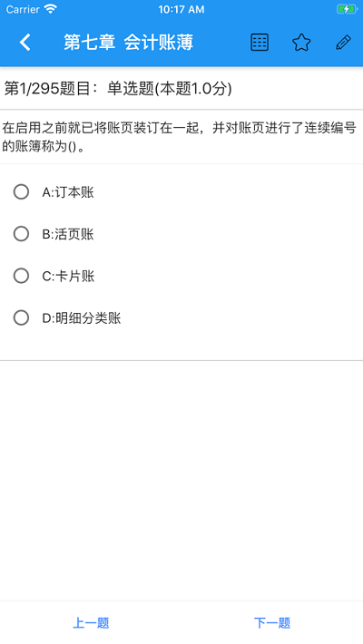Image resolution: width=363 pixels, height=644 pixels.
Task: Open the pencil note icon
Action: point(343,43)
